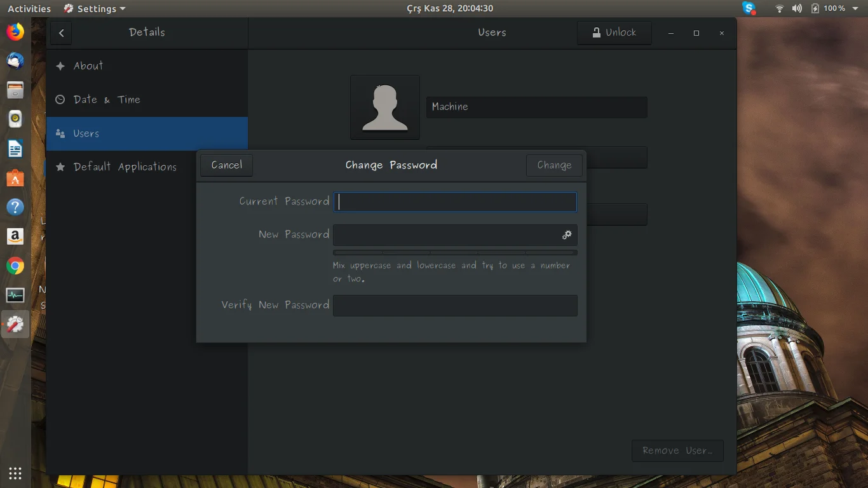
Task: Click the Unlock button
Action: point(614,32)
